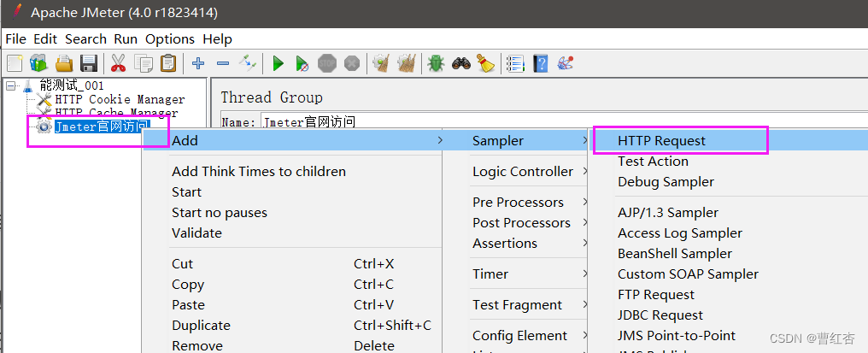The height and width of the screenshot is (353, 868).
Task: Click the yellow broom Reset Search icon
Action: point(485,63)
